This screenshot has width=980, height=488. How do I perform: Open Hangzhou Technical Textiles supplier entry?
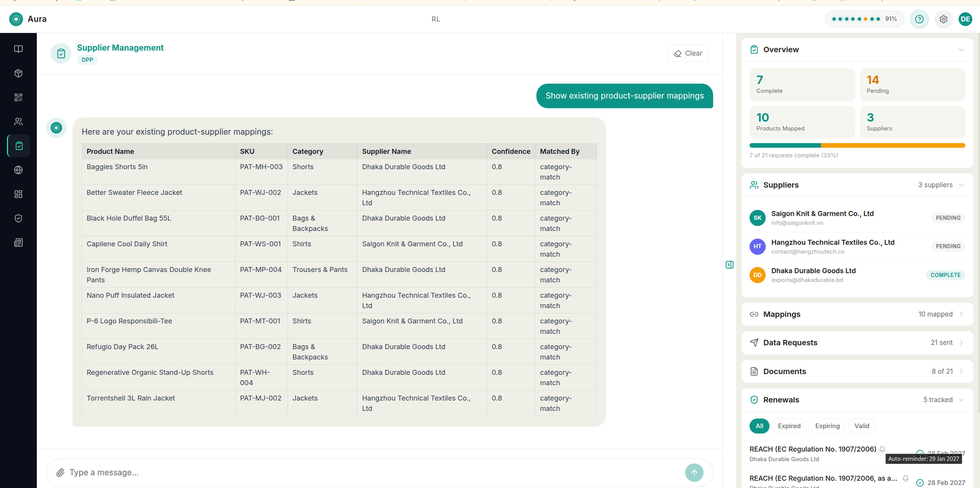tap(857, 246)
